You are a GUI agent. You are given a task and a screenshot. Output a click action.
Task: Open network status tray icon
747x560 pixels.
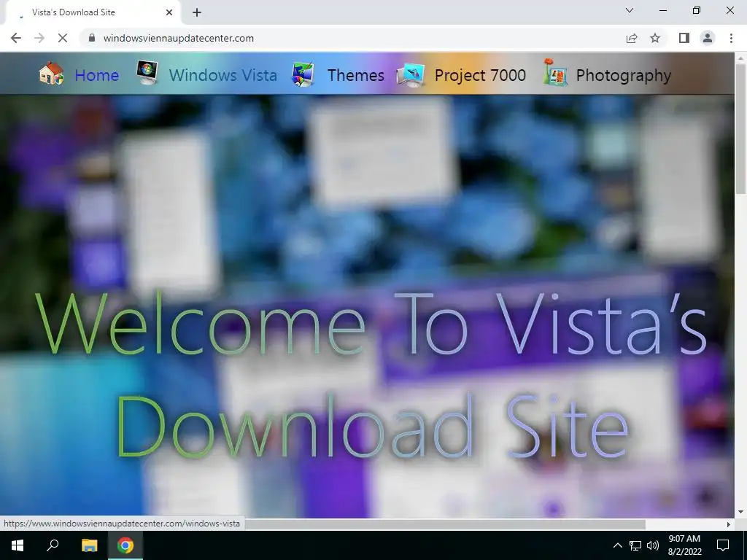click(635, 545)
